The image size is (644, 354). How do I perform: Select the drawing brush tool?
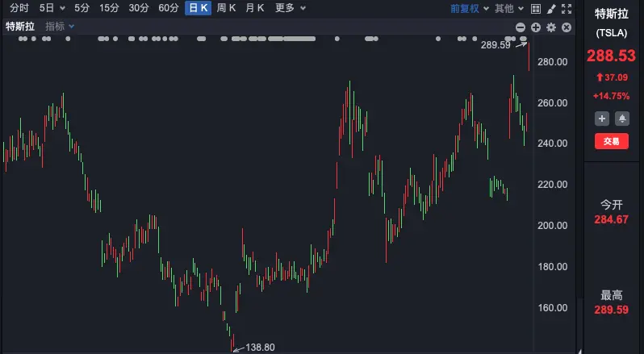pos(551,9)
